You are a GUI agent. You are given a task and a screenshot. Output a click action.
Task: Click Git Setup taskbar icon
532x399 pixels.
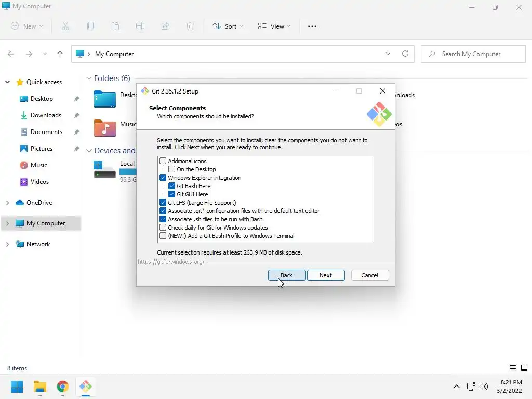pyautogui.click(x=86, y=387)
